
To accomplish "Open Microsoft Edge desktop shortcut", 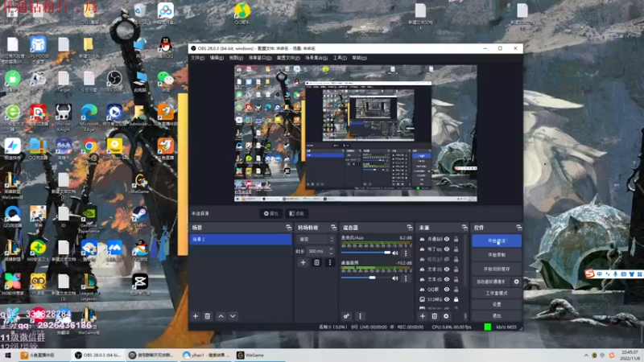I will pyautogui.click(x=89, y=117).
